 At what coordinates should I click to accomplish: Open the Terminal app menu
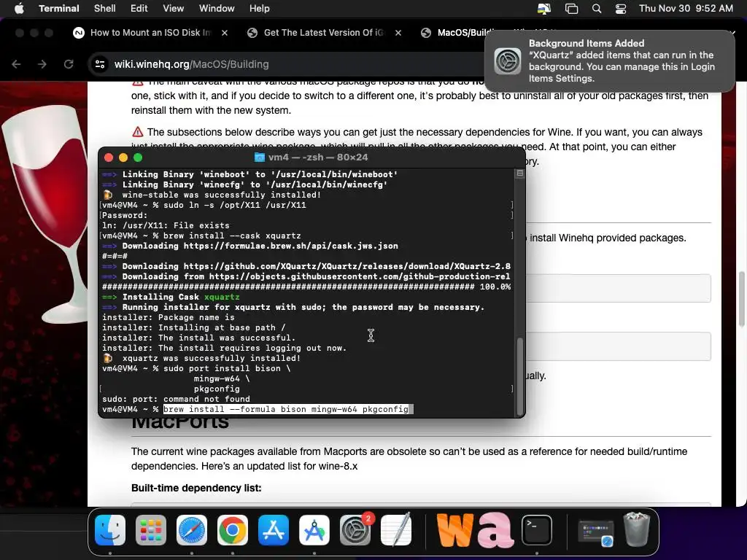[58, 8]
